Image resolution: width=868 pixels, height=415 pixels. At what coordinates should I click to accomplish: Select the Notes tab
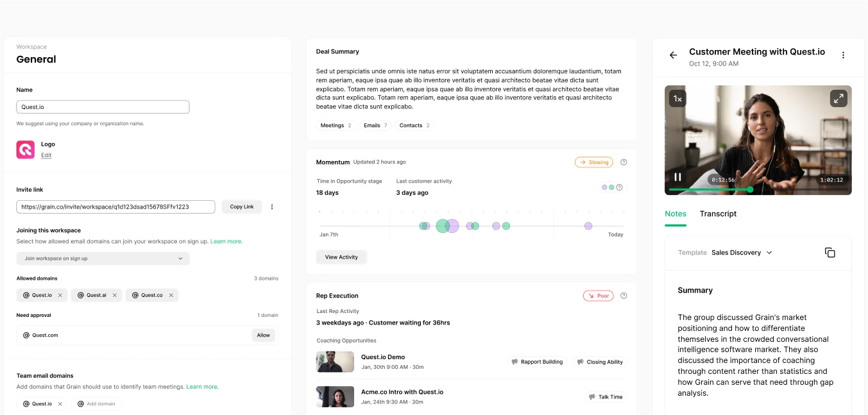[x=676, y=214]
